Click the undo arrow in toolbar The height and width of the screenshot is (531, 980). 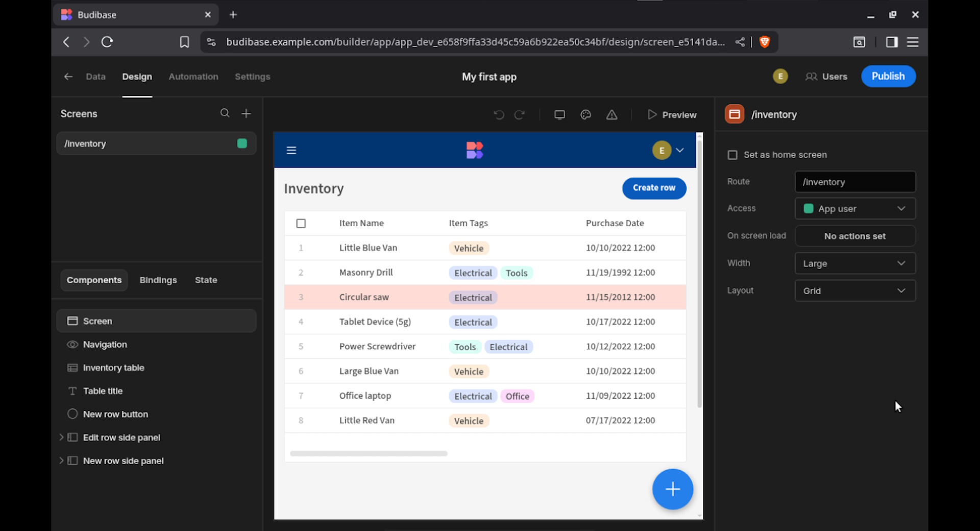(x=499, y=115)
